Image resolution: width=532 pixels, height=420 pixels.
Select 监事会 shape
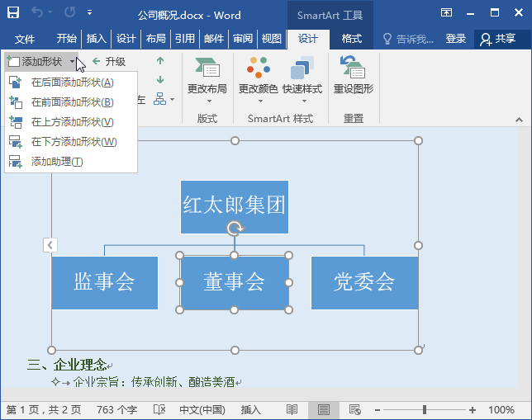click(104, 283)
